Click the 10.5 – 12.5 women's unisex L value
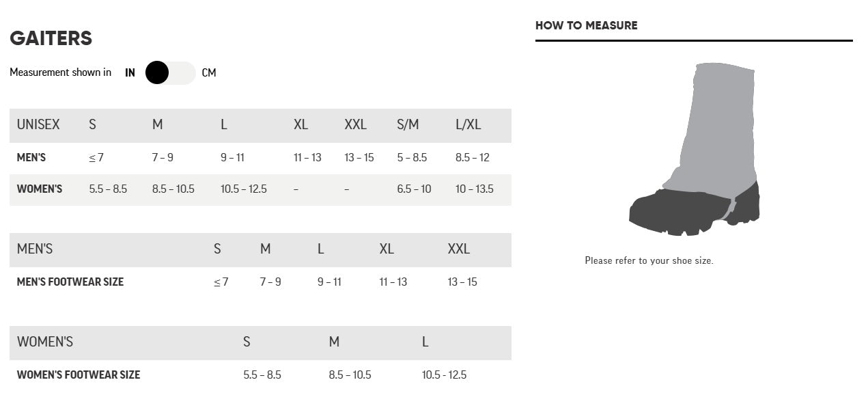 [243, 189]
